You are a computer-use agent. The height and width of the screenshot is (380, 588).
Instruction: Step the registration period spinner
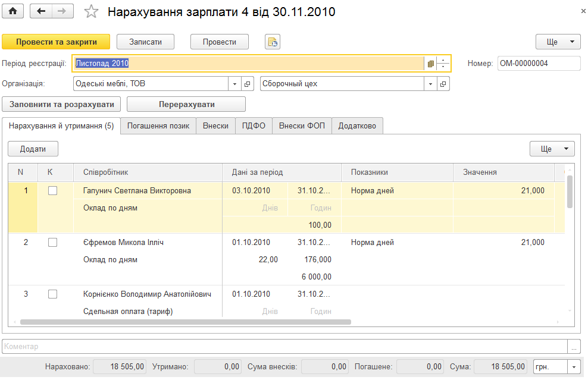(443, 63)
